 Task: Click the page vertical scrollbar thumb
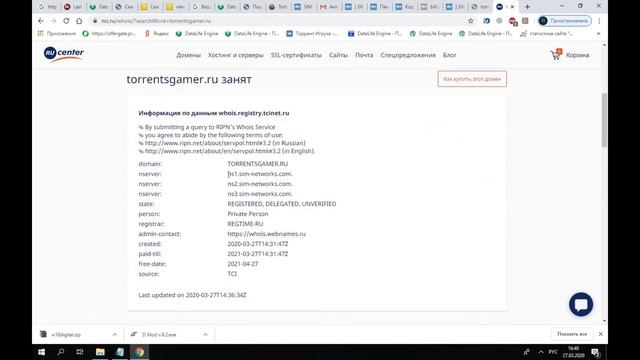[x=604, y=120]
